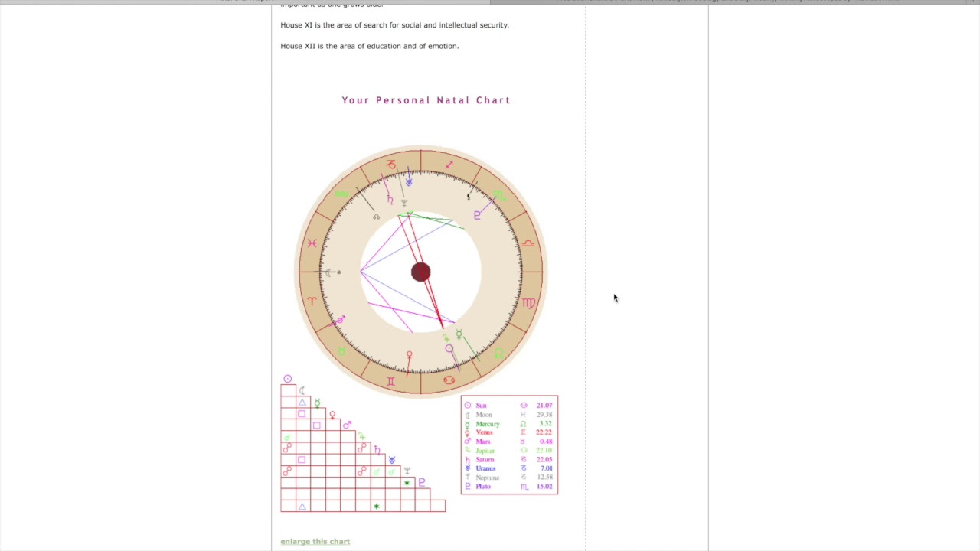Image resolution: width=980 pixels, height=551 pixels.
Task: Select the Mars symbol inside the chart wheel
Action: (x=341, y=319)
